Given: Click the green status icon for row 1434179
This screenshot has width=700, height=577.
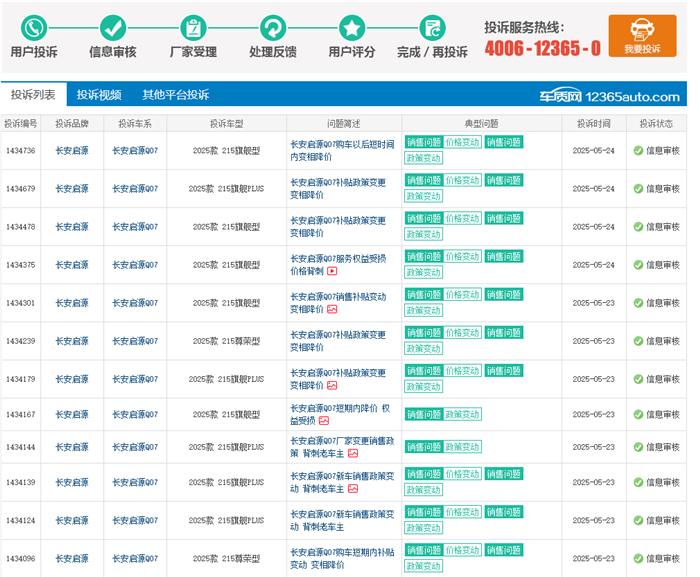Looking at the screenshot, I should tap(638, 379).
